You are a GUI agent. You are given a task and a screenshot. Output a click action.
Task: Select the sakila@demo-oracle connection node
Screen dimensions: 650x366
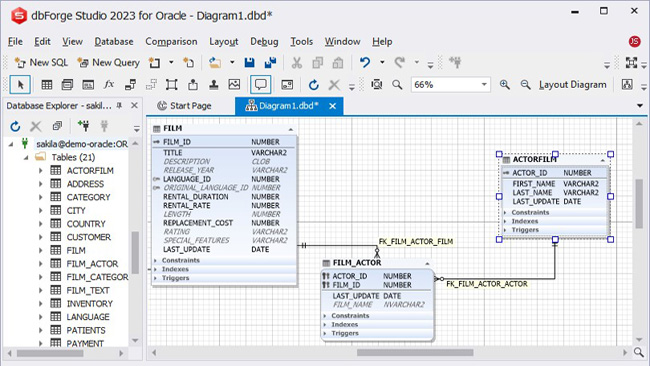point(82,144)
